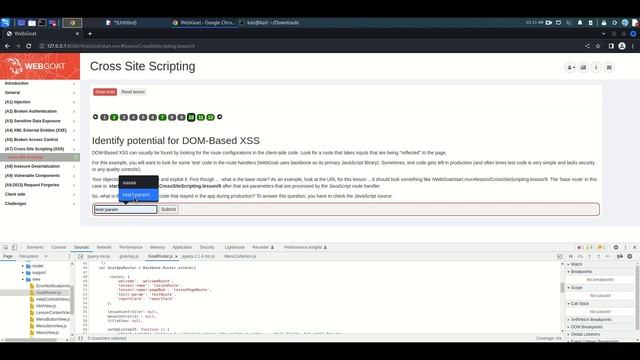Image resolution: width=640 pixels, height=360 pixels.
Task: Jump to lesson page 1
Action: click(x=104, y=118)
